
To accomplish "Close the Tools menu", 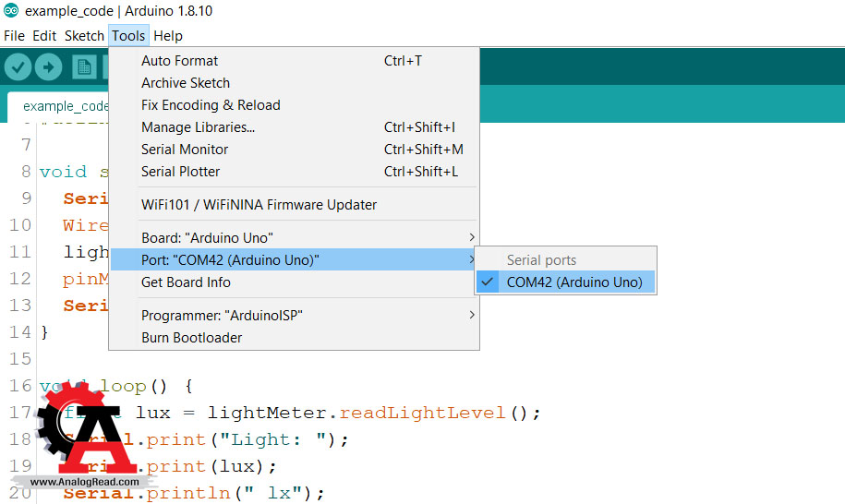I will (x=128, y=36).
